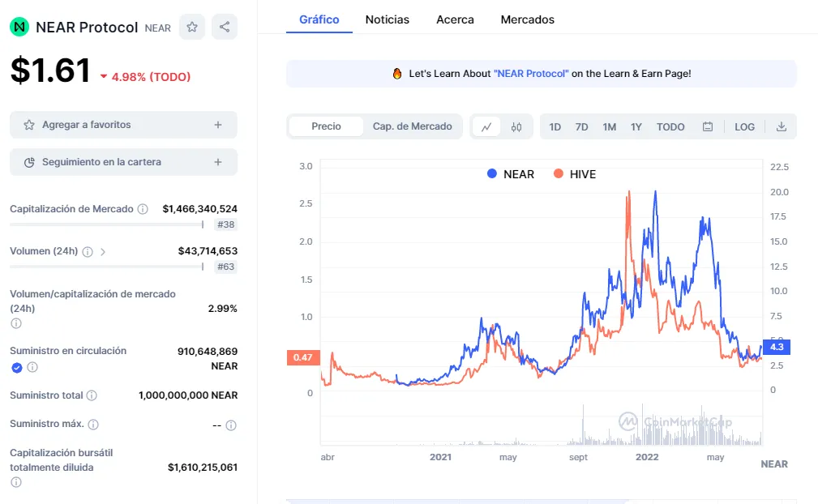Show info for Suministro máx. label
The image size is (818, 504).
tap(93, 425)
